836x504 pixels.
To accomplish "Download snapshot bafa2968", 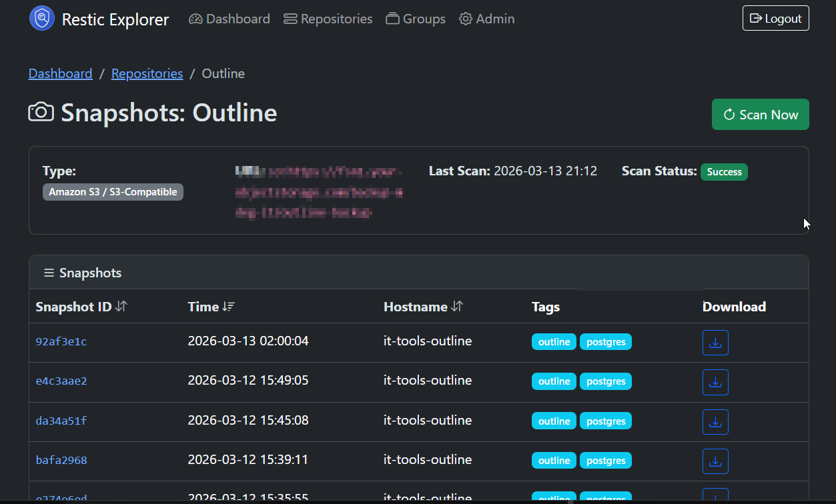I will tap(715, 461).
